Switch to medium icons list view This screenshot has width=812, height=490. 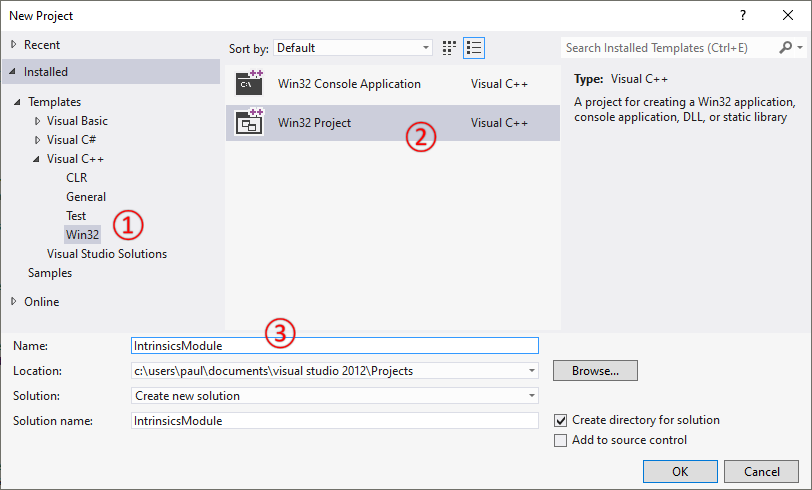(x=474, y=47)
